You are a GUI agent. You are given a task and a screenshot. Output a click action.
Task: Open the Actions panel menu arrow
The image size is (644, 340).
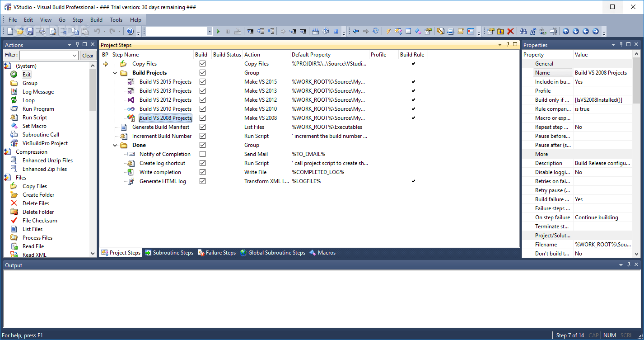coord(70,45)
